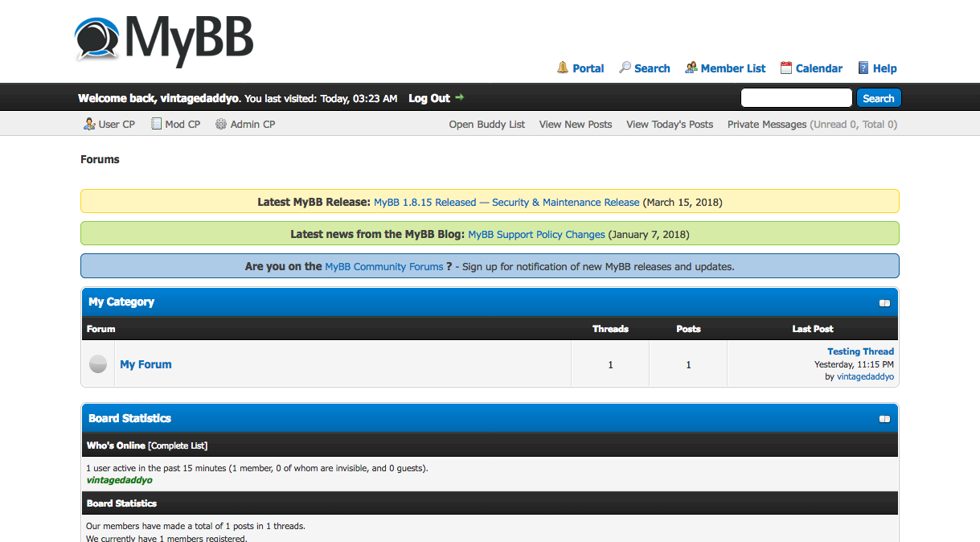Open the Calendar page

click(819, 68)
